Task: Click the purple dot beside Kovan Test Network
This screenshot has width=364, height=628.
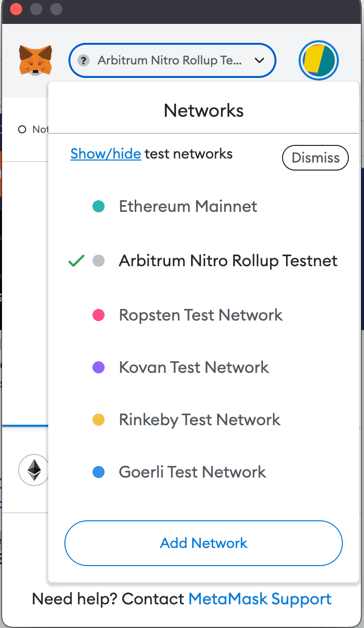Action: 99,367
